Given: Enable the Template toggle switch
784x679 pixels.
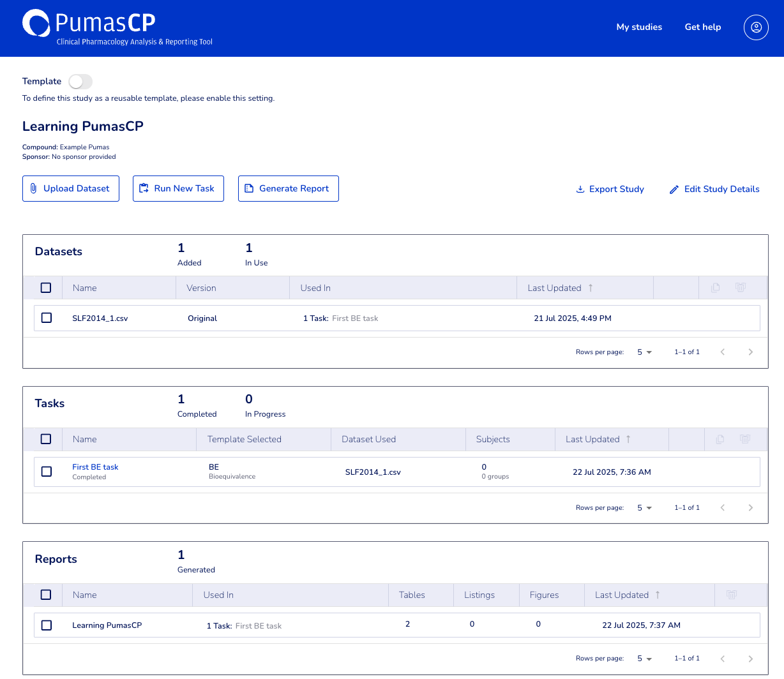Looking at the screenshot, I should click(80, 82).
